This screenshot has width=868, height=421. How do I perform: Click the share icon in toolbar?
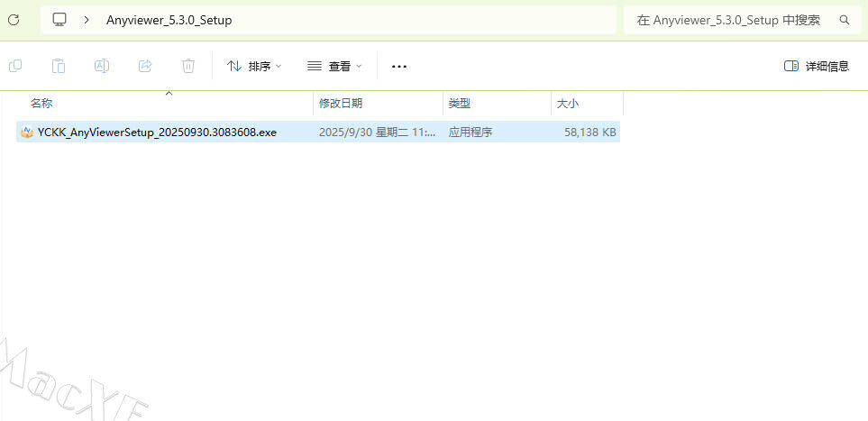[145, 66]
